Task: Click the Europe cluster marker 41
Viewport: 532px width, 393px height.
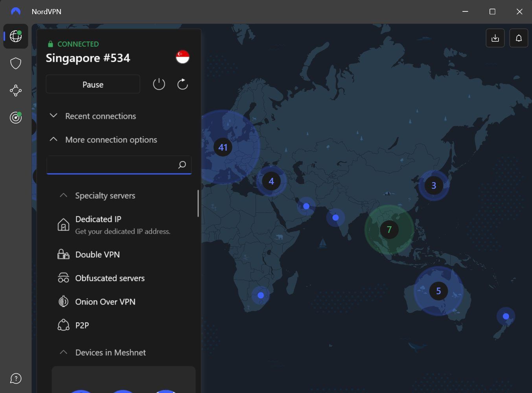Action: click(x=223, y=147)
